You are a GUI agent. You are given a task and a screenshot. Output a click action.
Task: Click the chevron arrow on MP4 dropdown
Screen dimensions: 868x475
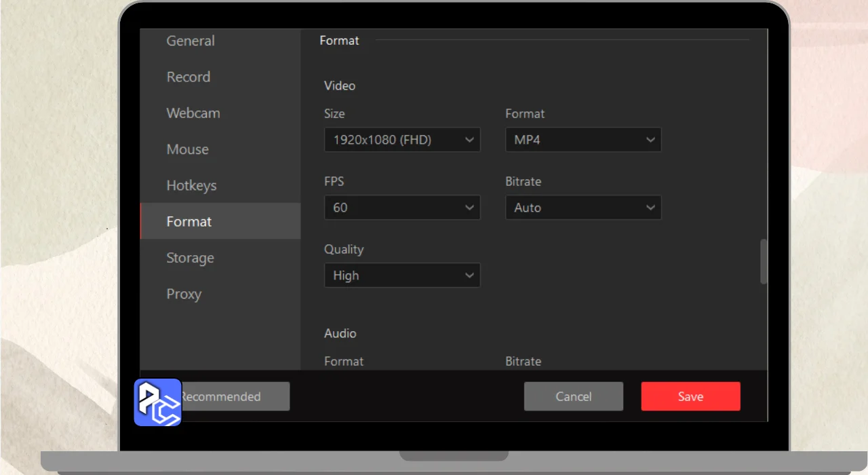pyautogui.click(x=650, y=140)
